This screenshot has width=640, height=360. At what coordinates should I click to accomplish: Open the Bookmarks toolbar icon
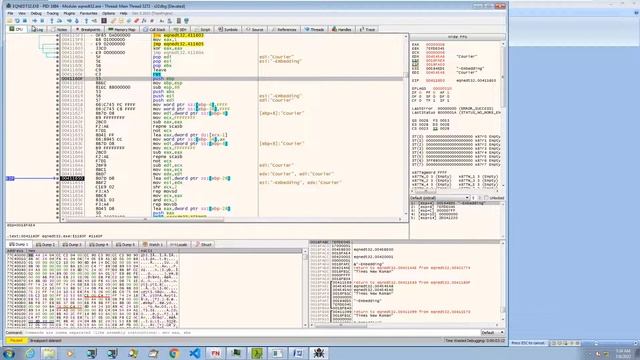(136, 20)
